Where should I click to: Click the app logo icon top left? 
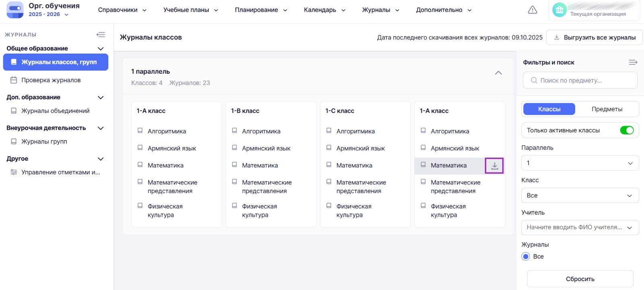click(15, 10)
